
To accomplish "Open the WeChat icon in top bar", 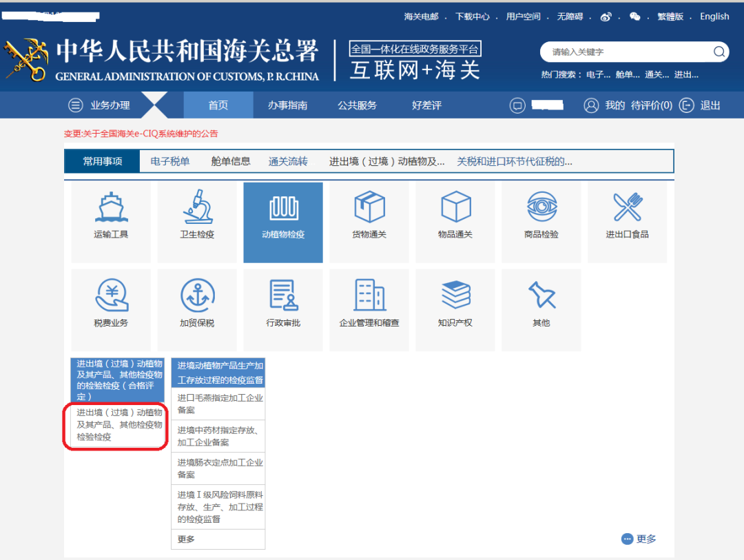I will point(635,17).
